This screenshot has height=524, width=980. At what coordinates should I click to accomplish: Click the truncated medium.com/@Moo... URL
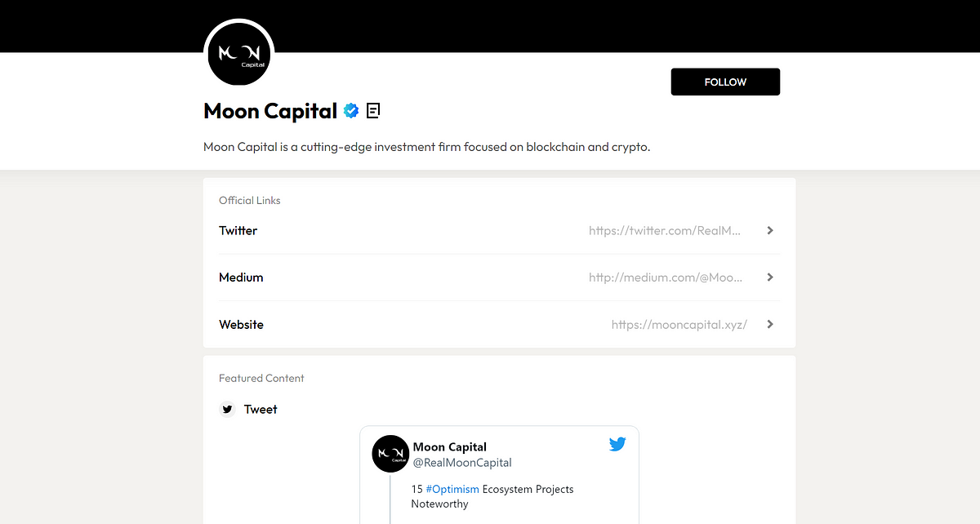click(666, 278)
